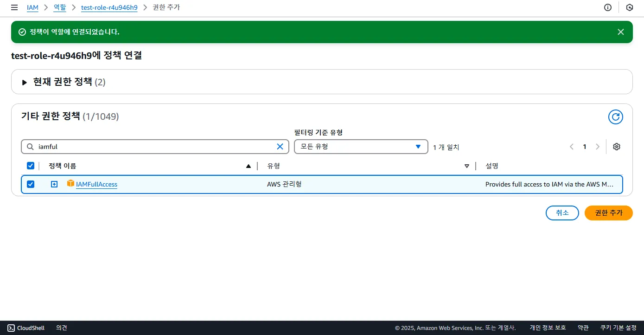Refresh the other permission policies list
Viewport: 644px width, 335px height.
(616, 117)
